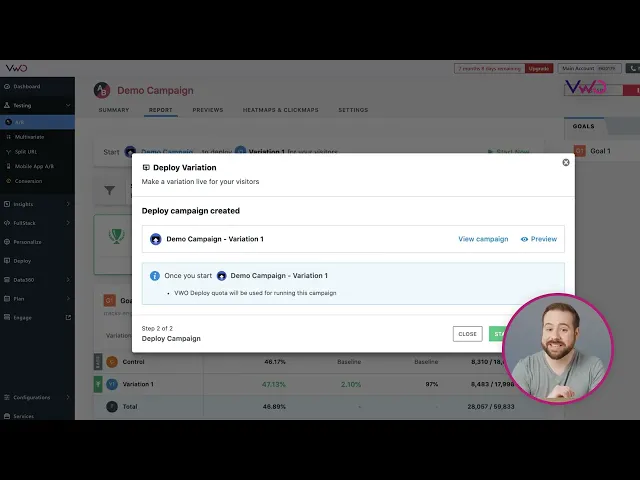Viewport: 640px width, 480px height.
Task: Select Goal 1 in right panel
Action: click(x=592, y=151)
